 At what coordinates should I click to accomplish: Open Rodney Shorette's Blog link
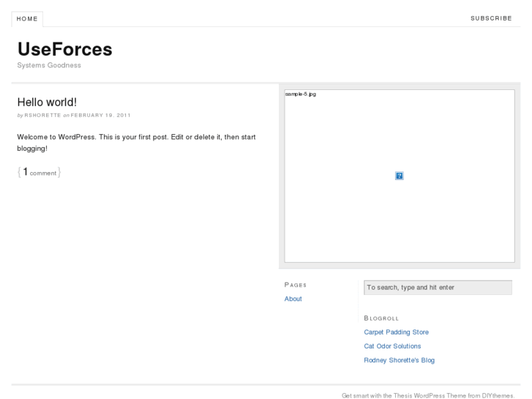coord(399,360)
